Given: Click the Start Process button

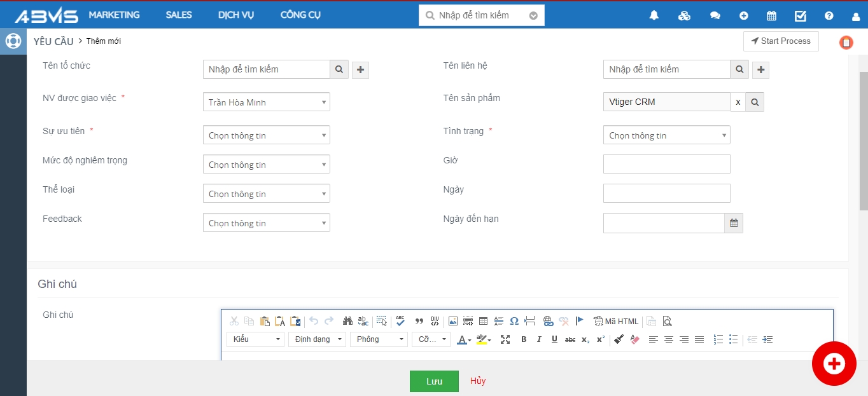Looking at the screenshot, I should 781,41.
